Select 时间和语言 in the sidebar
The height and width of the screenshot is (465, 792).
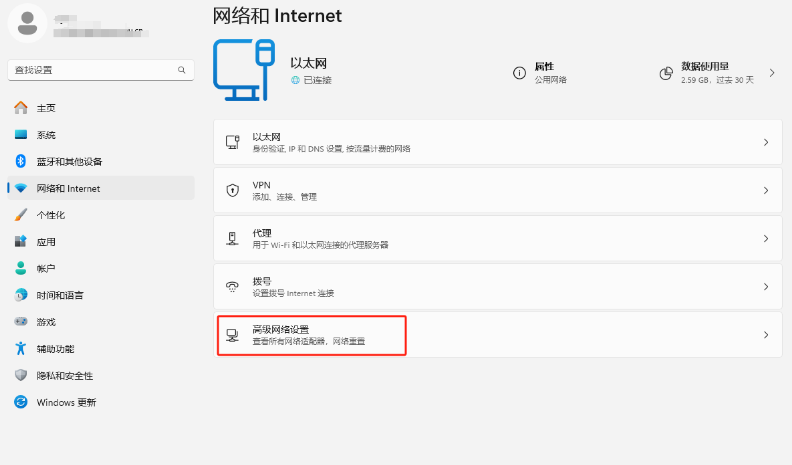coord(60,295)
